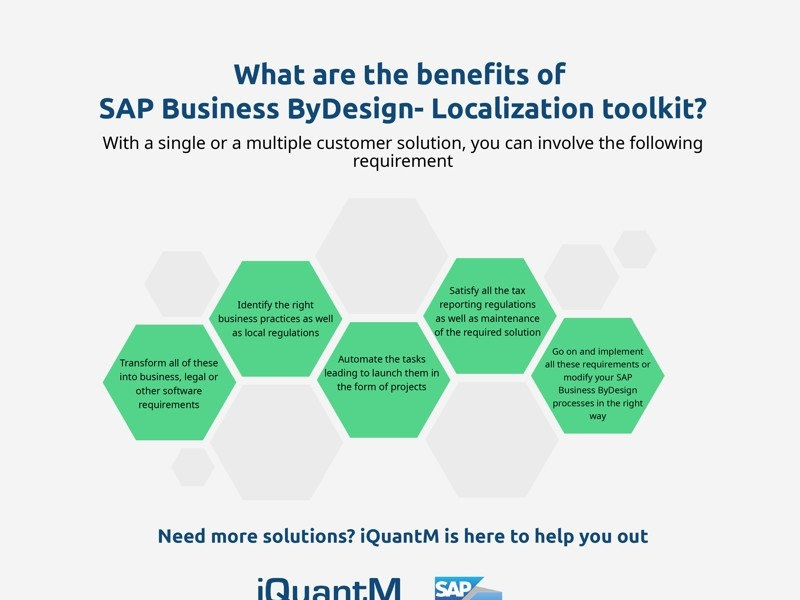The image size is (800, 600).
Task: Select the hexagon about identifying business practices
Action: pos(277,316)
